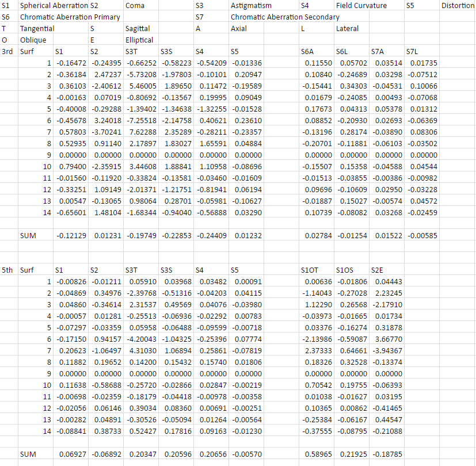Screen dimensions: 476x466
Task: Select the 'Lateral' cell
Action: 352,29
